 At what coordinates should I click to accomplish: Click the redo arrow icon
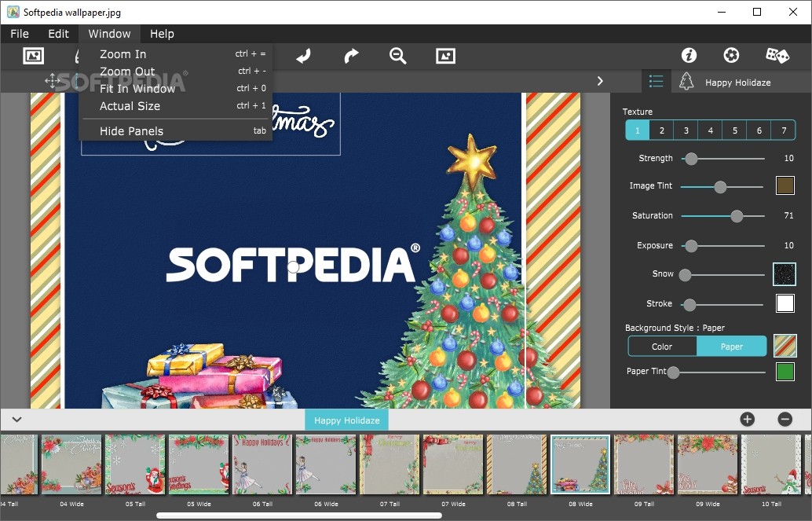[x=351, y=56]
